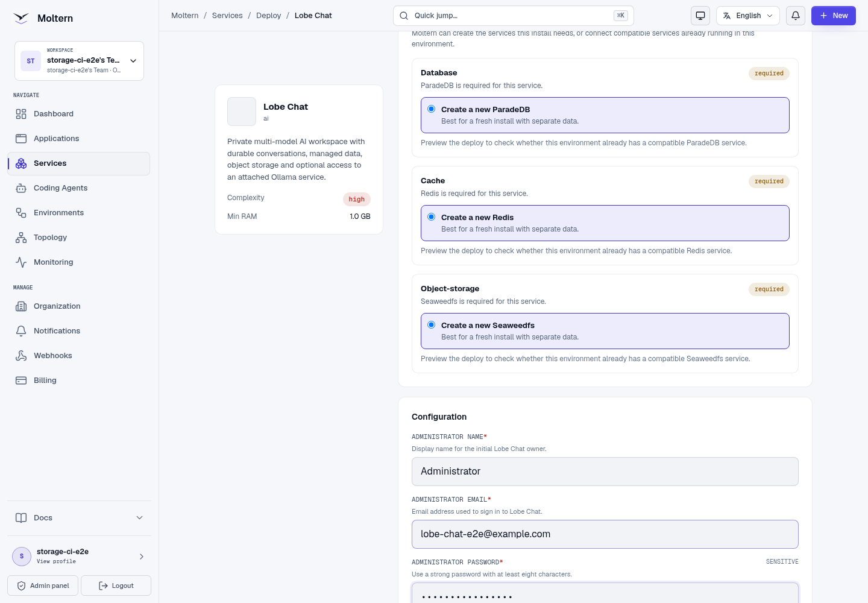Expand the Docs section chevron
The width and height of the screenshot is (868, 603).
[139, 518]
